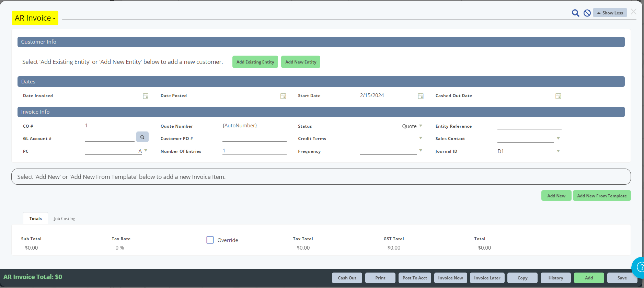The width and height of the screenshot is (644, 288).
Task: Open the Date Invoiced calendar picker
Action: [146, 96]
